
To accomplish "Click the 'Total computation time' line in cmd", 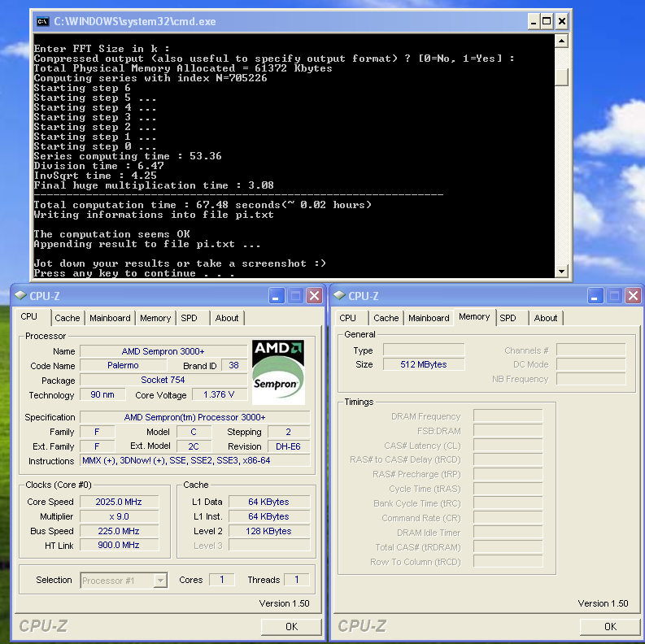I will 203,205.
